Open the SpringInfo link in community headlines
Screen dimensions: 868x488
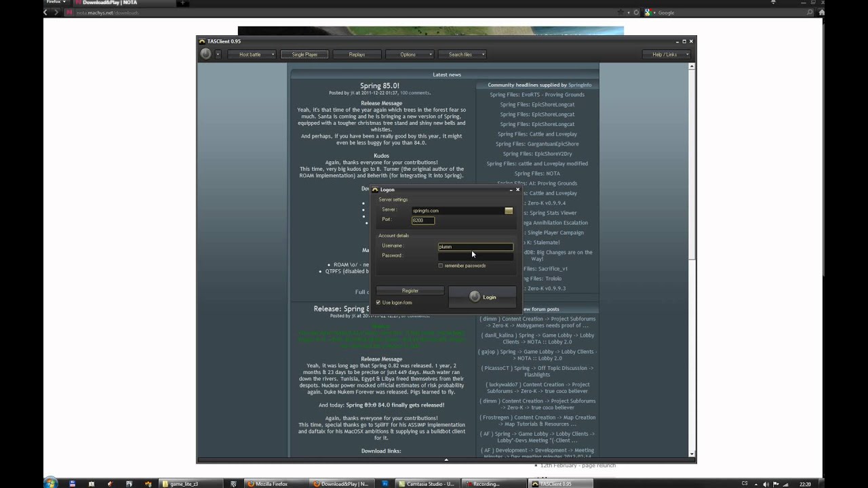(x=580, y=85)
